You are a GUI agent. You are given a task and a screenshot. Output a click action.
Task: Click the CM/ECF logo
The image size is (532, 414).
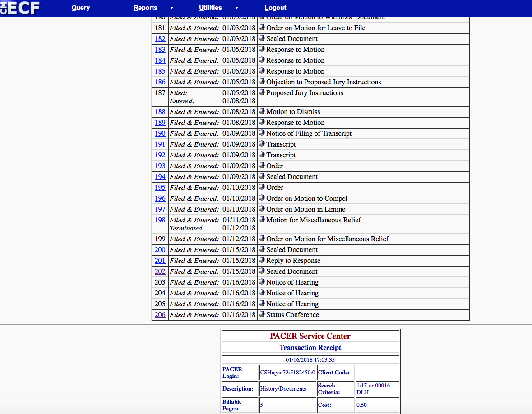tap(20, 8)
